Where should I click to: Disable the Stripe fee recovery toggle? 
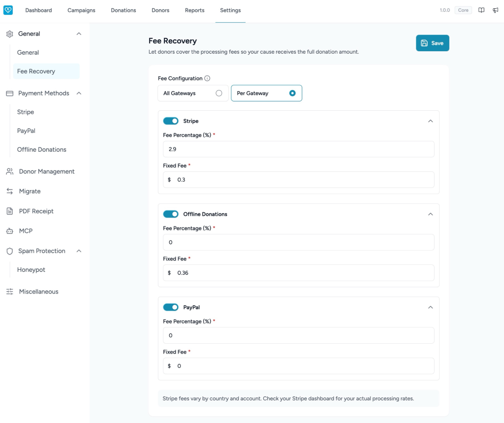[171, 121]
